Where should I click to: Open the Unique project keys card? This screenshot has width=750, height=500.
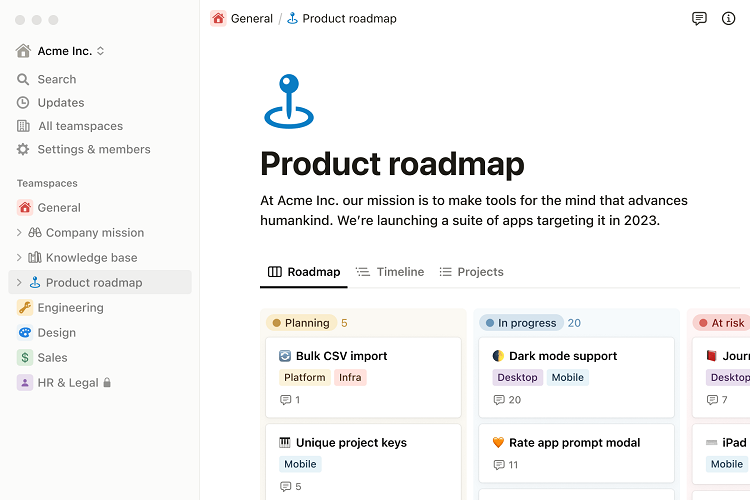[364, 462]
